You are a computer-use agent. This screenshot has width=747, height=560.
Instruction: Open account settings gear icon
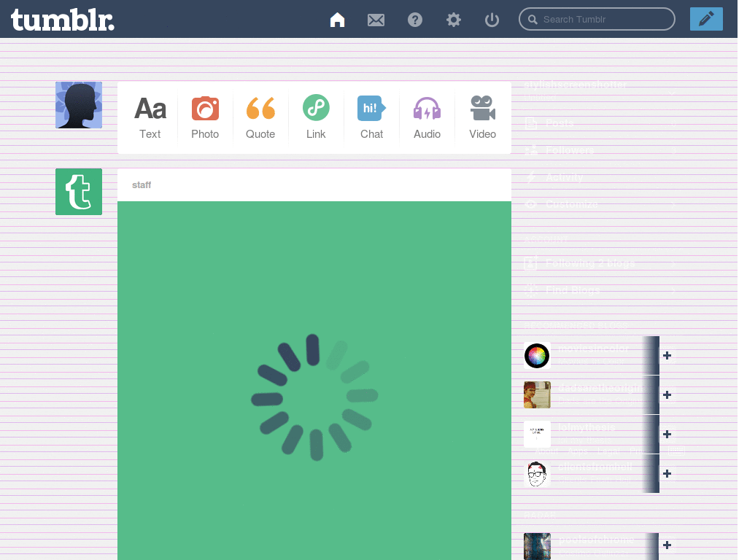pos(454,20)
